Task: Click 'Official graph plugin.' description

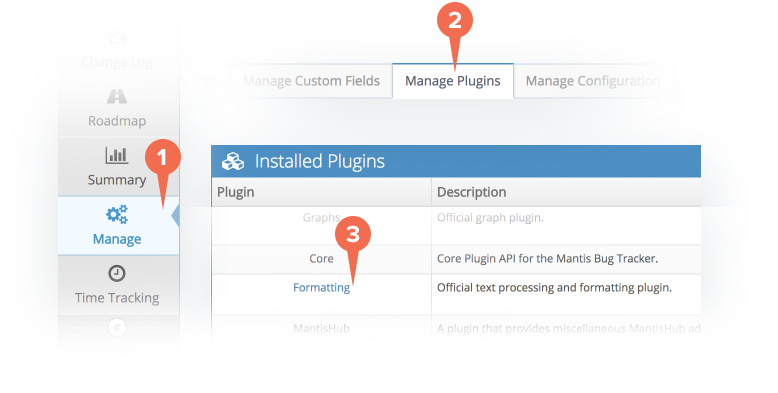Action: click(x=490, y=218)
